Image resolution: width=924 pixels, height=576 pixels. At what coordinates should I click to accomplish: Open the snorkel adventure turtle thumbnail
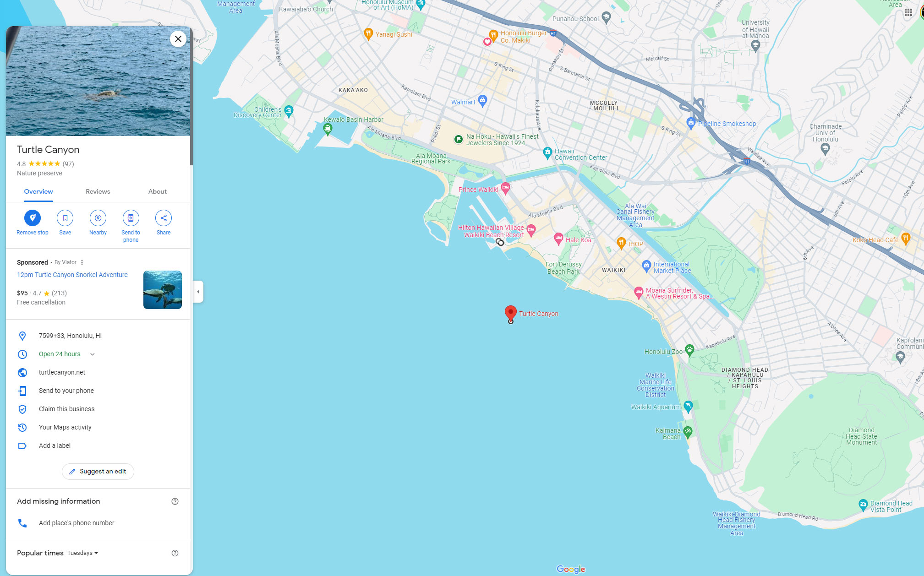point(162,290)
